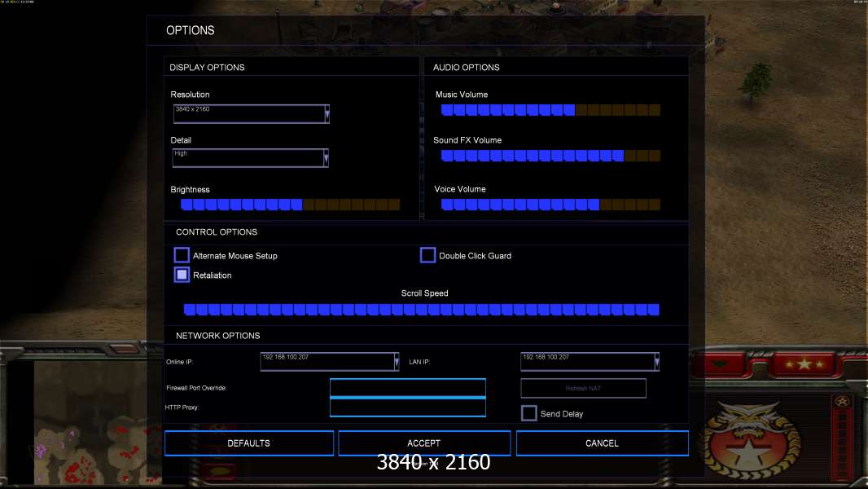Image resolution: width=868 pixels, height=489 pixels.
Task: Enable Alternate Mouse Setup checkbox
Action: 182,255
